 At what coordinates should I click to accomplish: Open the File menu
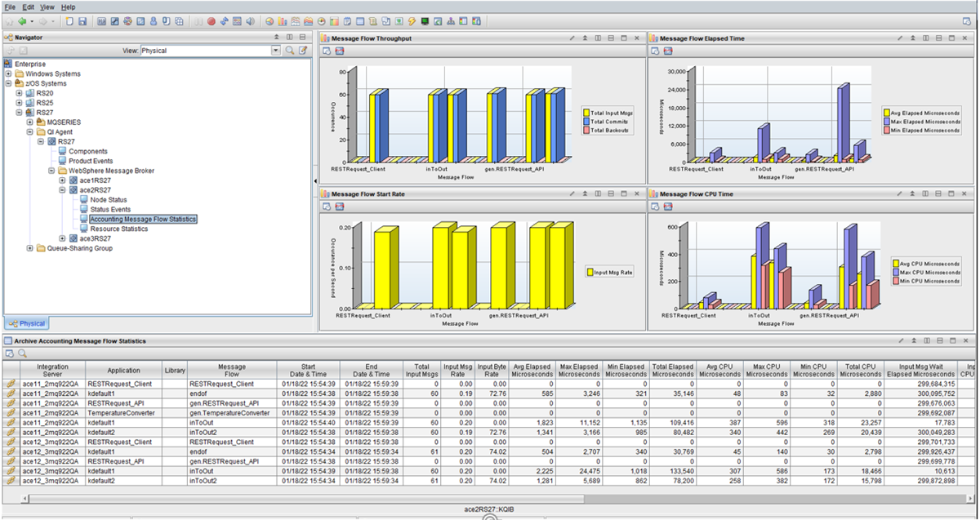tap(10, 7)
